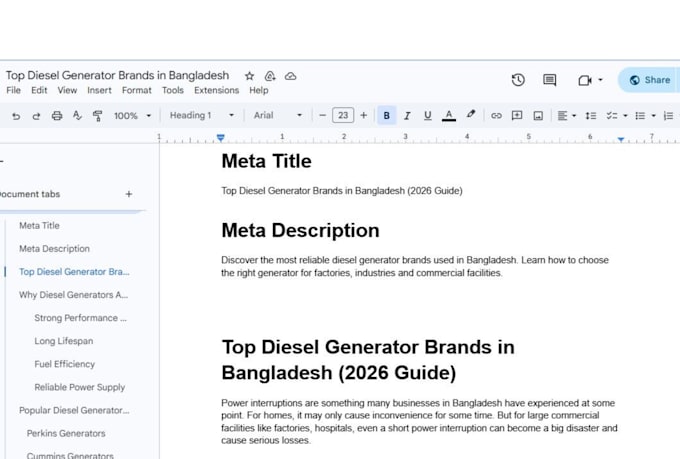
Task: Click the document title to rename
Action: point(117,75)
